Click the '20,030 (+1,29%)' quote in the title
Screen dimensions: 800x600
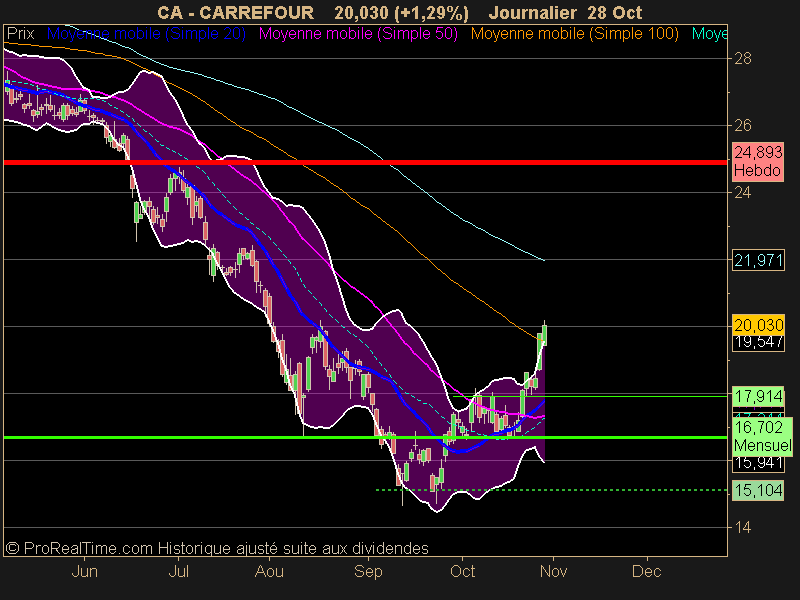402,12
